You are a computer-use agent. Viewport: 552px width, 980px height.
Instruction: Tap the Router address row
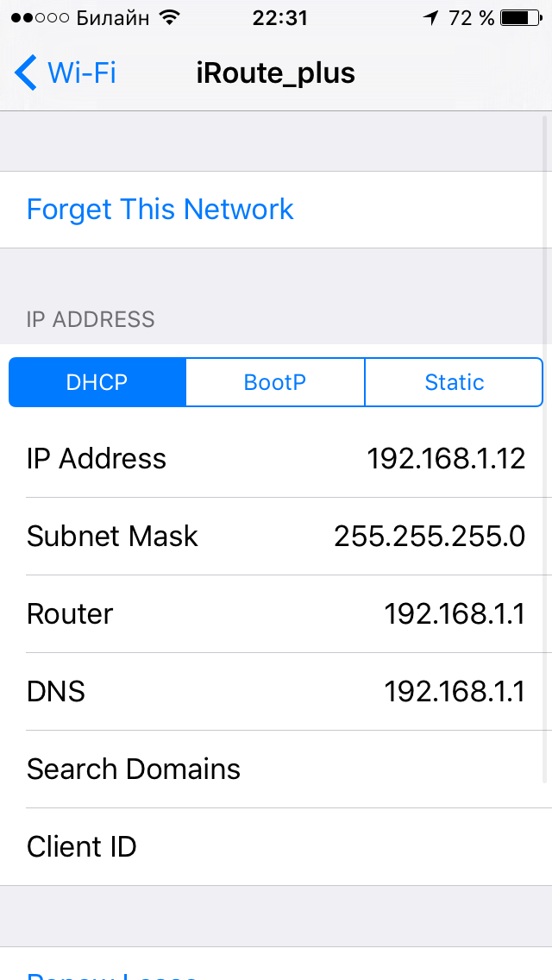point(276,614)
